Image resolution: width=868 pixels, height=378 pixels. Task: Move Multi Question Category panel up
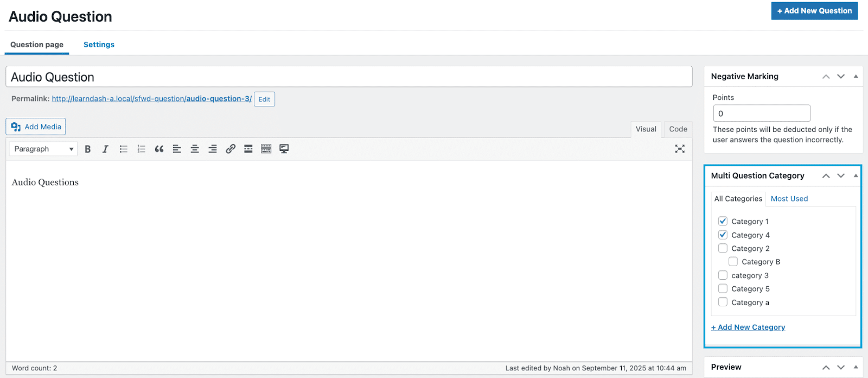click(x=826, y=176)
